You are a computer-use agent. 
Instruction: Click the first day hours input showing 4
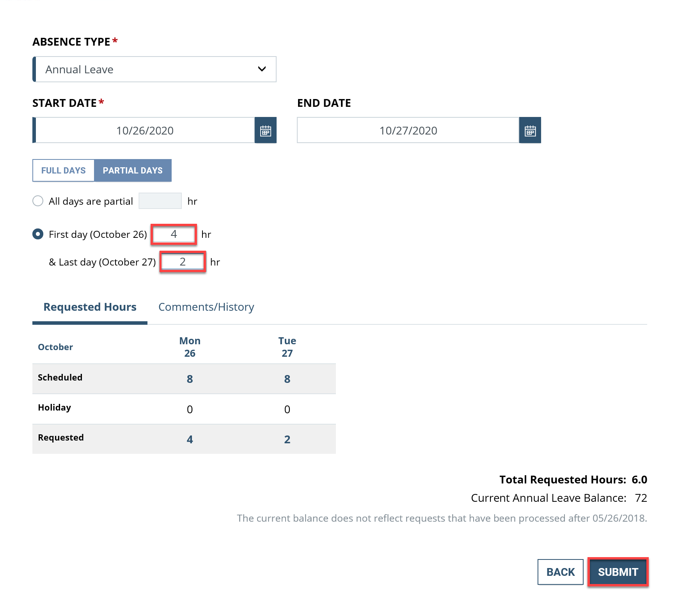point(173,234)
